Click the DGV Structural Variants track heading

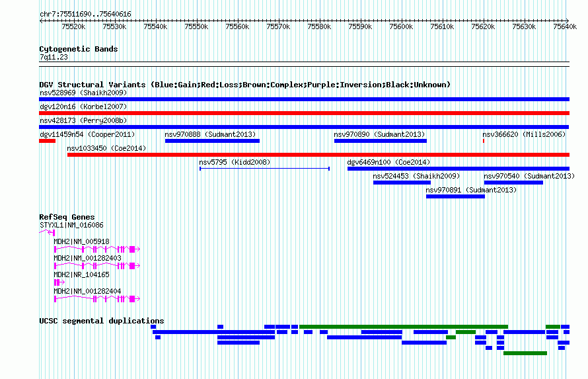[x=244, y=85]
